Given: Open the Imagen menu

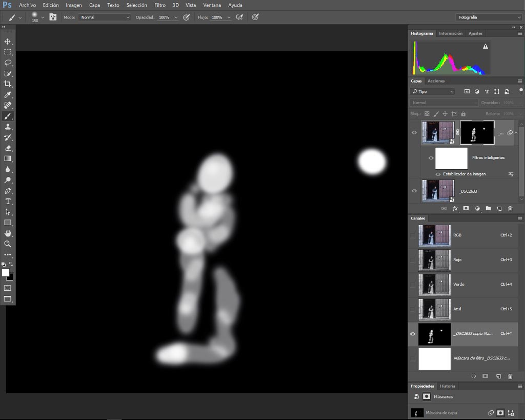Looking at the screenshot, I should pyautogui.click(x=74, y=5).
